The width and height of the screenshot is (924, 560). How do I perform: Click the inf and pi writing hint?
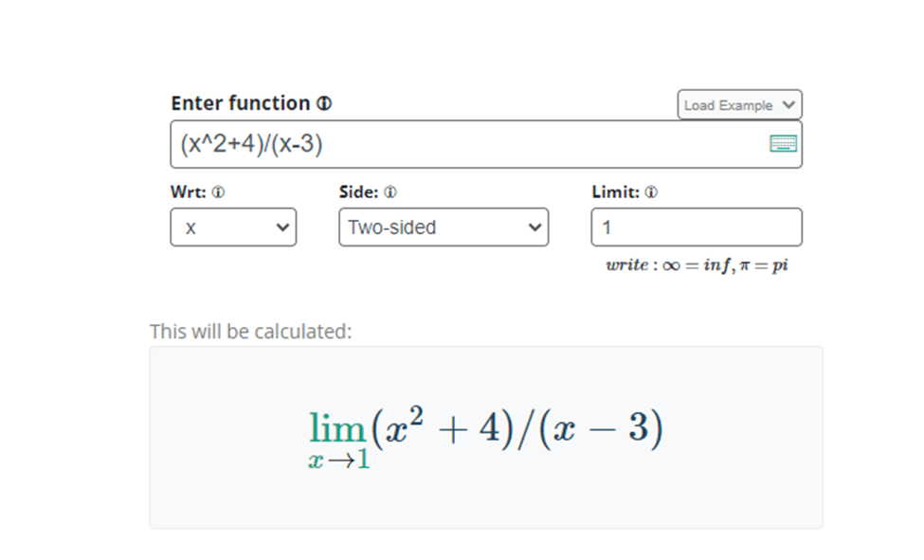click(x=697, y=265)
